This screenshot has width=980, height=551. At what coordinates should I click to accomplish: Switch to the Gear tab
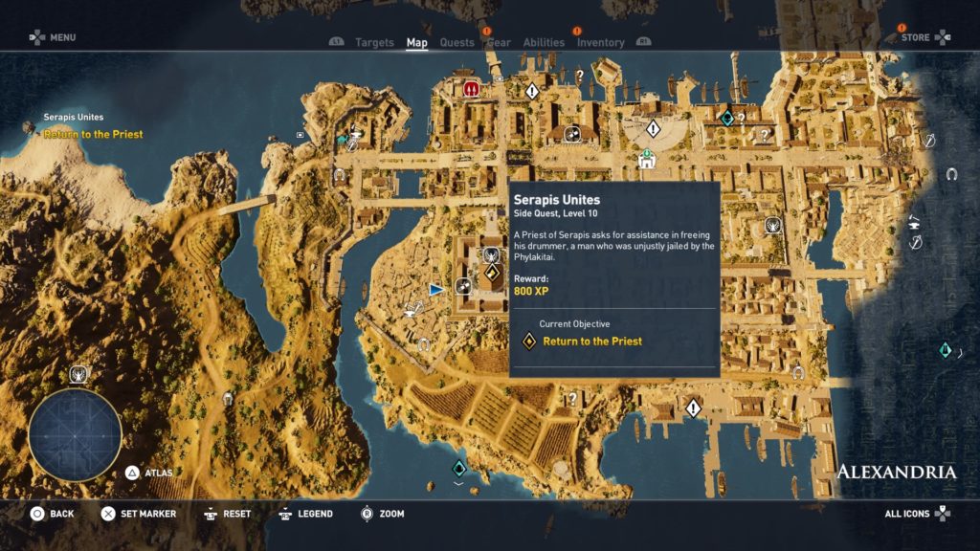coord(499,42)
